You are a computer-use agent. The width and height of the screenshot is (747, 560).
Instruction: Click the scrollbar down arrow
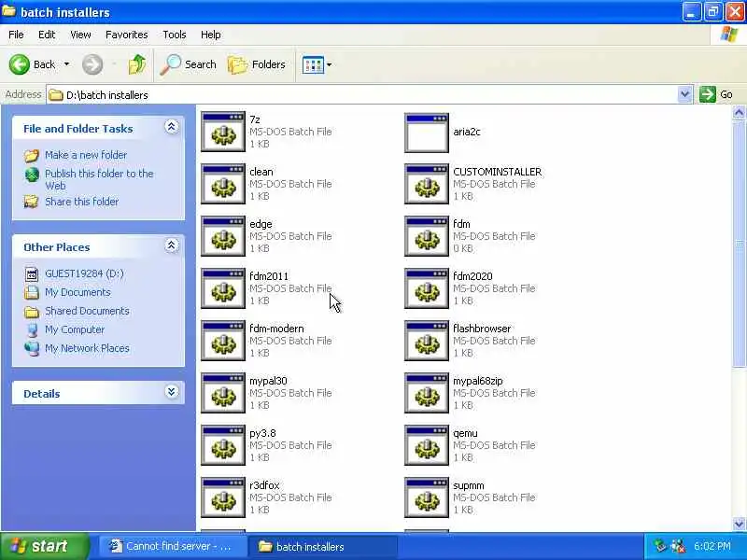pos(739,524)
